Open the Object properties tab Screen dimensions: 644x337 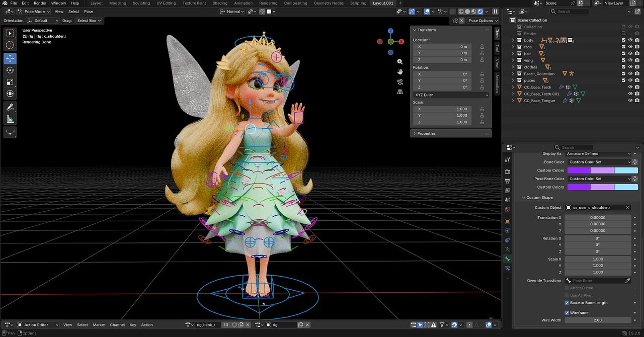507,221
